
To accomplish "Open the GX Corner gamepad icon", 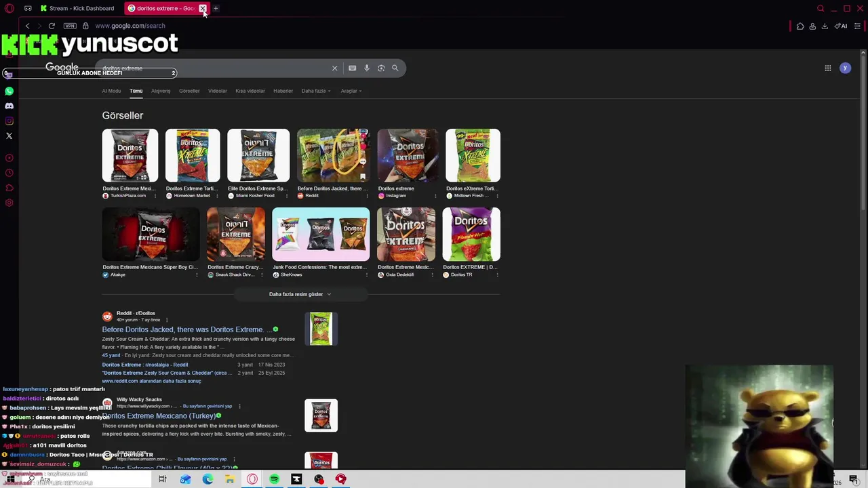I will click(28, 8).
